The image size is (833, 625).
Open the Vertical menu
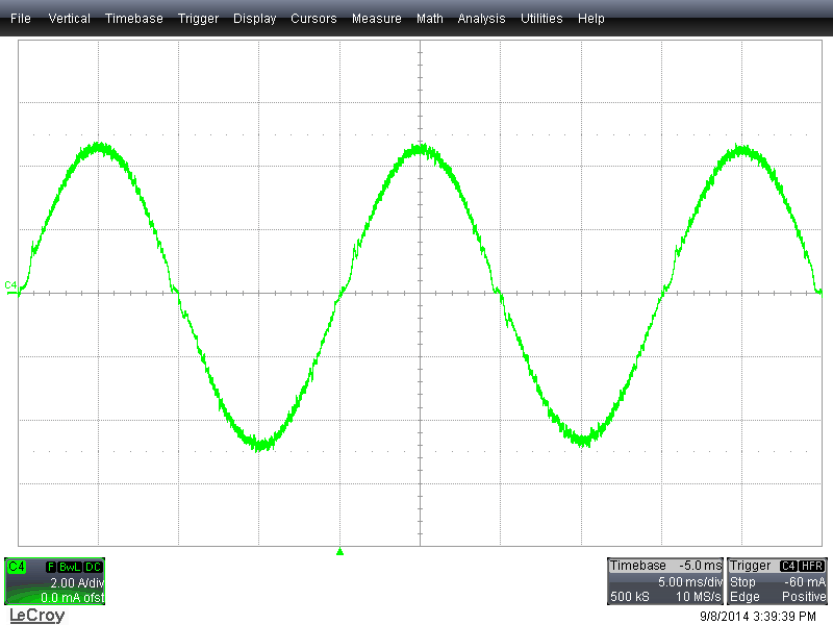pyautogui.click(x=69, y=18)
